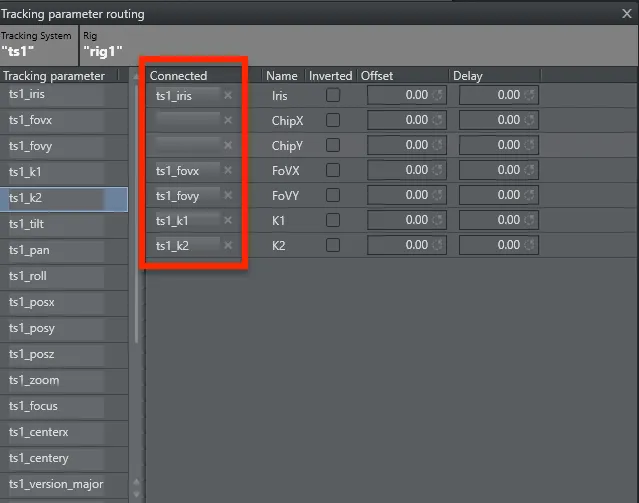Edit the Iris offset field
The height and width of the screenshot is (503, 639).
point(407,95)
